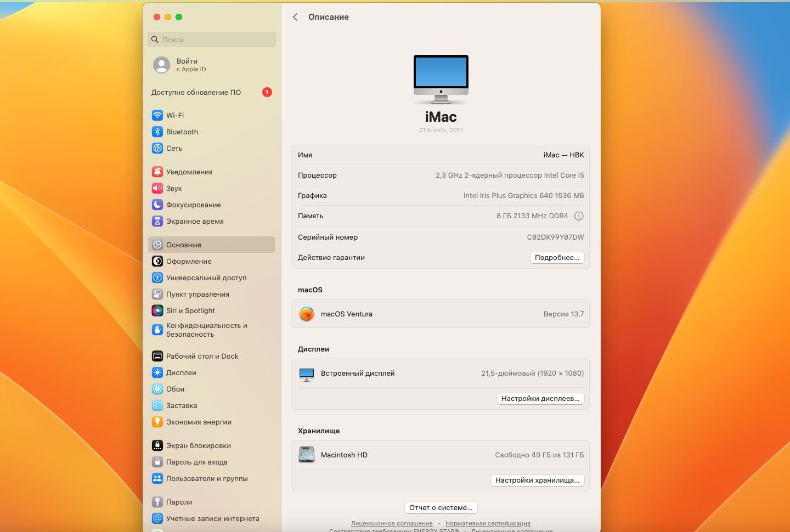Select the Сеть globe icon
Image resolution: width=790 pixels, height=532 pixels.
[157, 148]
